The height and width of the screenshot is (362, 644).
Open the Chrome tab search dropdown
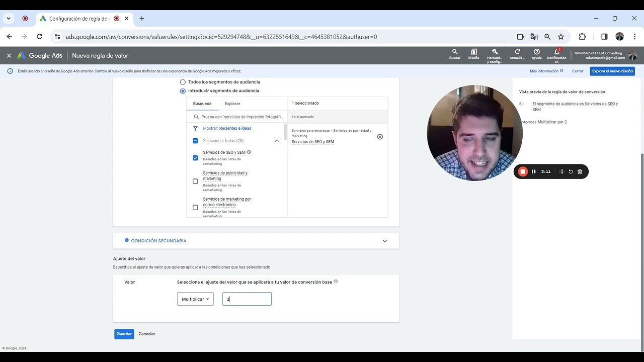[x=9, y=19]
